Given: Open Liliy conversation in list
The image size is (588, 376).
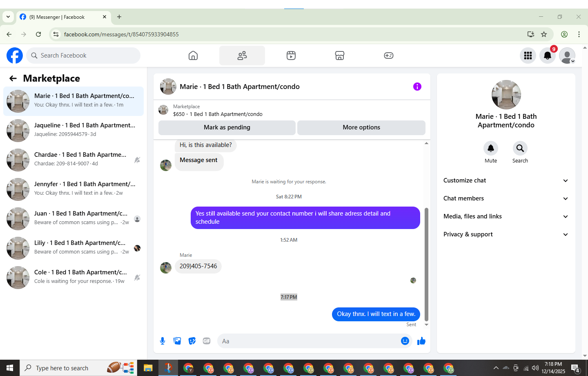Looking at the screenshot, I should click(x=73, y=248).
